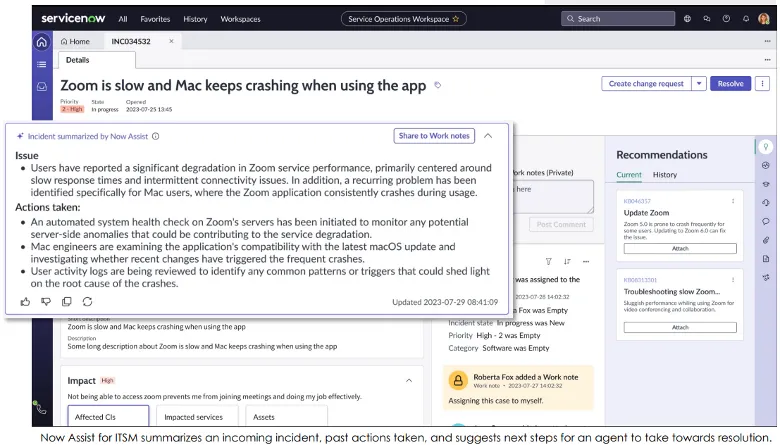The width and height of the screenshot is (780, 445).
Task: Click the globe icon in the header
Action: (x=687, y=19)
